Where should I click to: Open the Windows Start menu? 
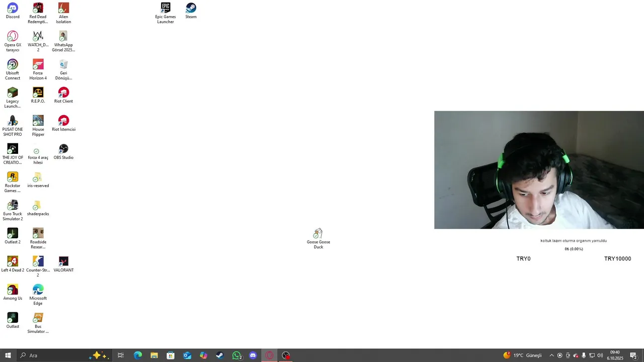(x=8, y=355)
